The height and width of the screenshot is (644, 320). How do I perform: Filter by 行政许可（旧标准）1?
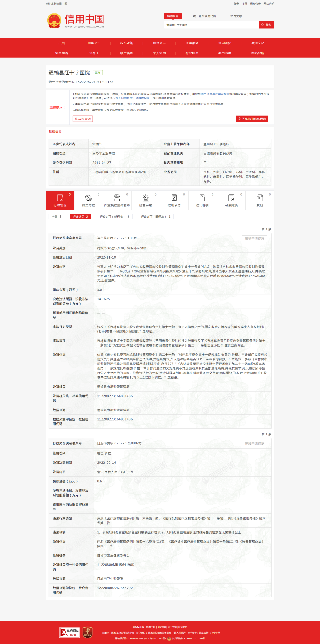click(x=156, y=217)
